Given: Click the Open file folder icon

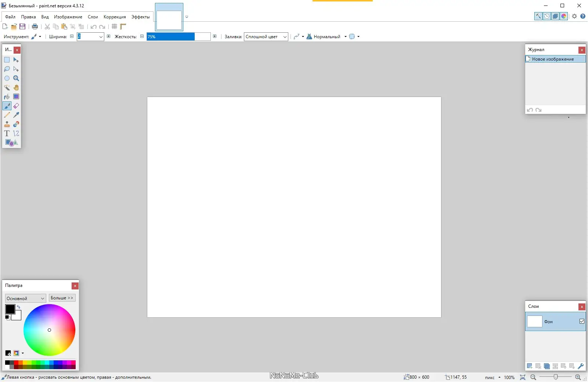Looking at the screenshot, I should click(x=14, y=26).
